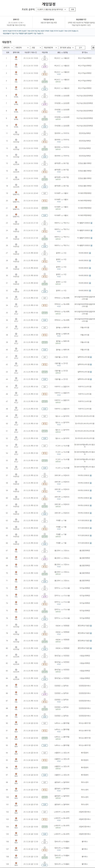Expand the 종목전체 sport filter dropdown
The width and height of the screenshot is (95, 868).
coord(7,48)
